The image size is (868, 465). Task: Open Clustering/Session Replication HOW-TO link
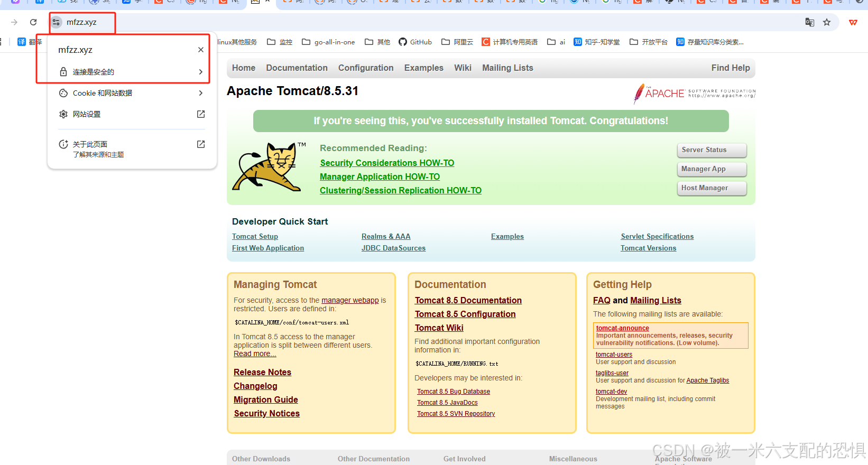401,191
